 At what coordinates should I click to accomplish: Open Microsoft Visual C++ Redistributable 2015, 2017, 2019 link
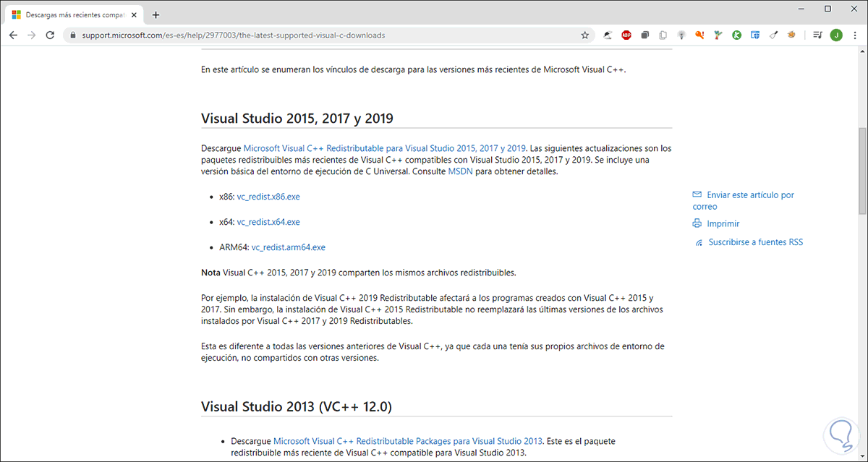tap(384, 147)
